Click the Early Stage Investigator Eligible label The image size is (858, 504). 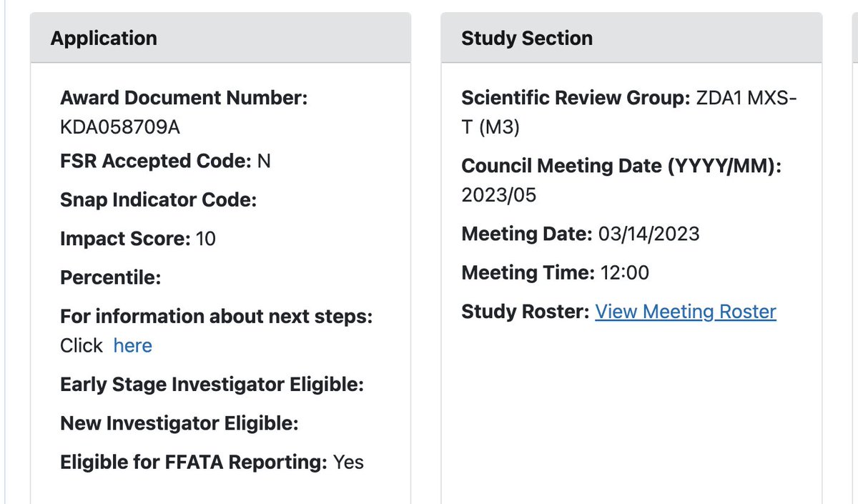(x=212, y=385)
